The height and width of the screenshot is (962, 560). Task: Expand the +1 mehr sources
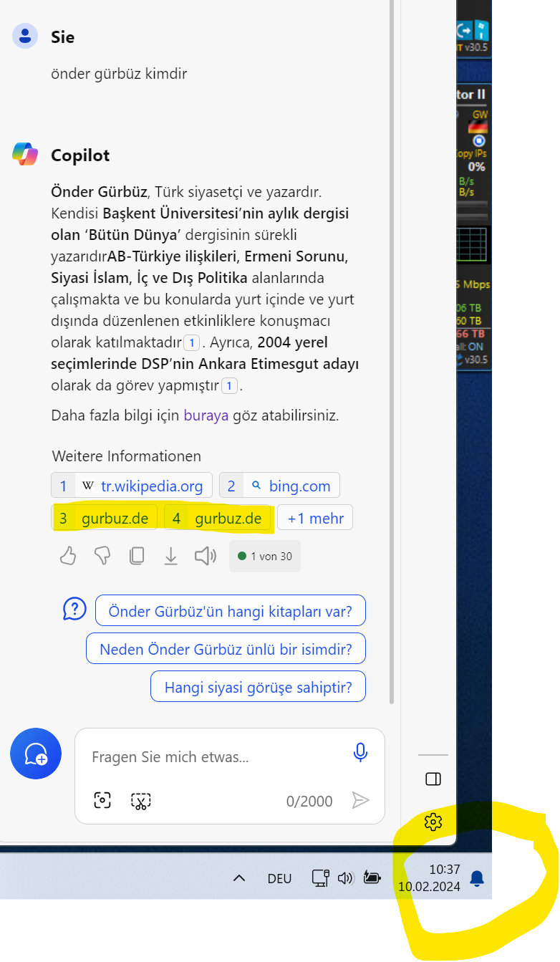pos(315,518)
